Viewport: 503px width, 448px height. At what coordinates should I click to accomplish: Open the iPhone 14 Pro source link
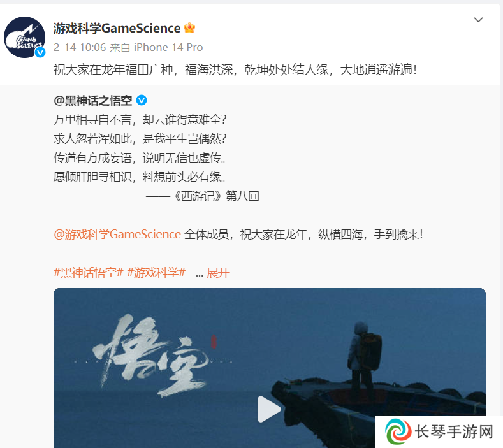(x=168, y=47)
